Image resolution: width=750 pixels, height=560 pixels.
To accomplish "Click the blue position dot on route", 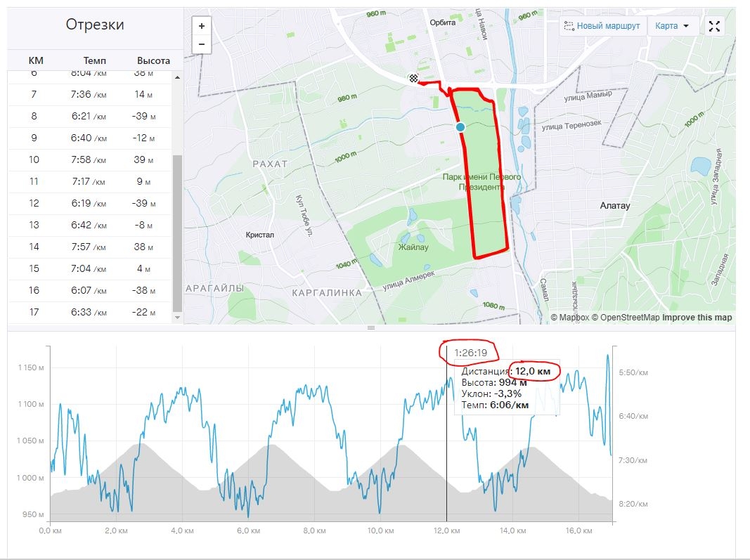I will pos(460,126).
